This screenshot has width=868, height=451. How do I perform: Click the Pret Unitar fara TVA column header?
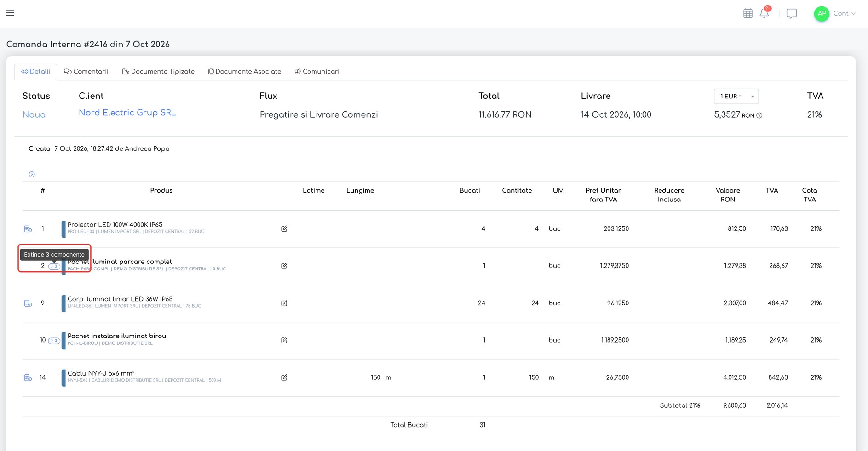click(603, 195)
